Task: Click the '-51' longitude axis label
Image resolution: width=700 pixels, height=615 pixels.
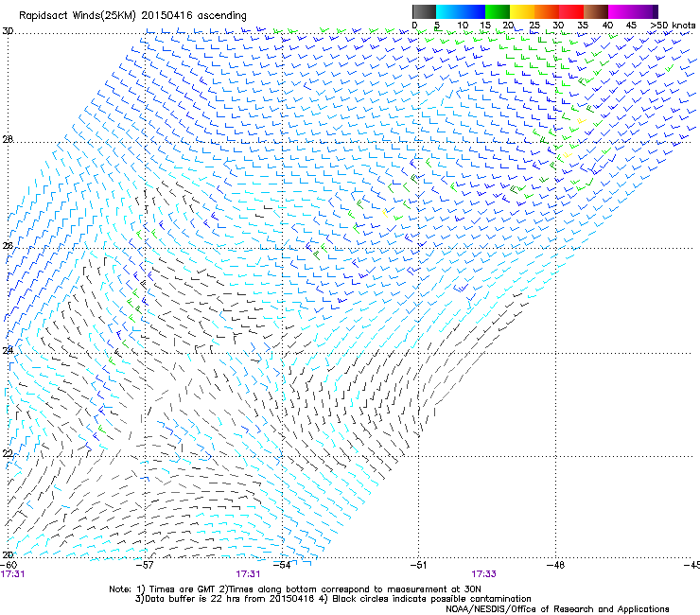Action: pyautogui.click(x=418, y=565)
